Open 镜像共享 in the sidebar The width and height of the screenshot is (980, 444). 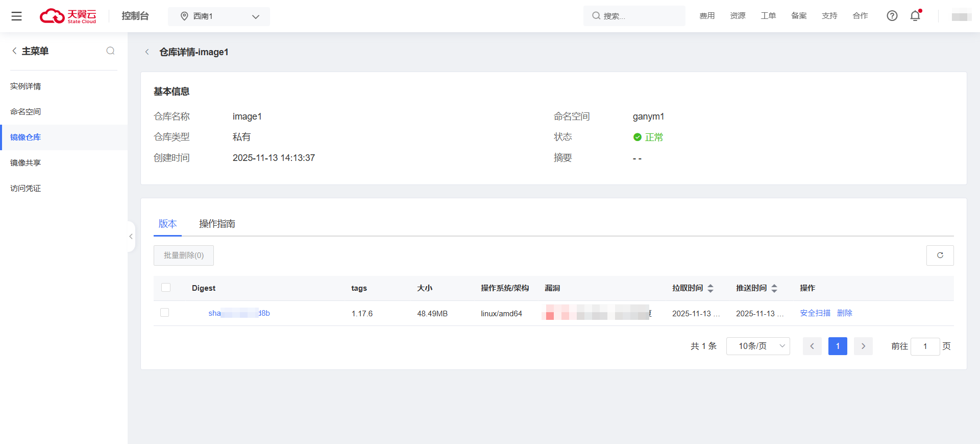click(x=26, y=163)
